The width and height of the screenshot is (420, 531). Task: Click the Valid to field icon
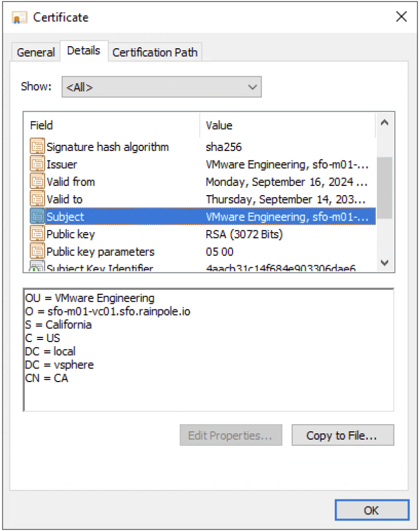click(x=37, y=199)
